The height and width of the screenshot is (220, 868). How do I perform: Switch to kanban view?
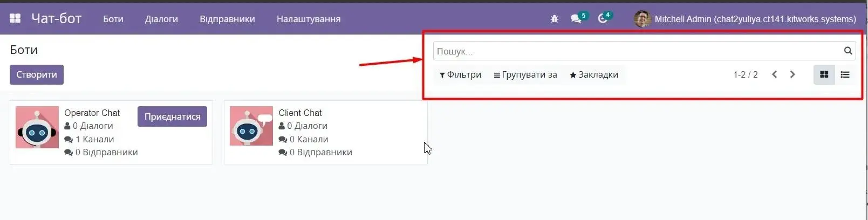point(824,74)
